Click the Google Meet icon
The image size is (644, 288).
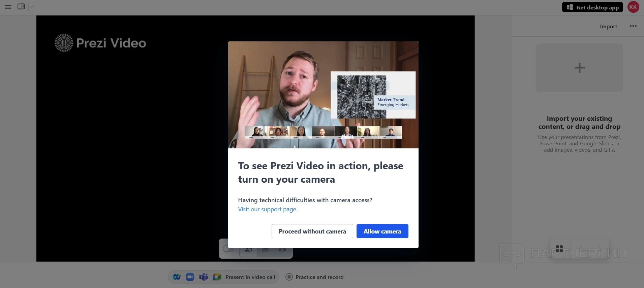click(217, 277)
